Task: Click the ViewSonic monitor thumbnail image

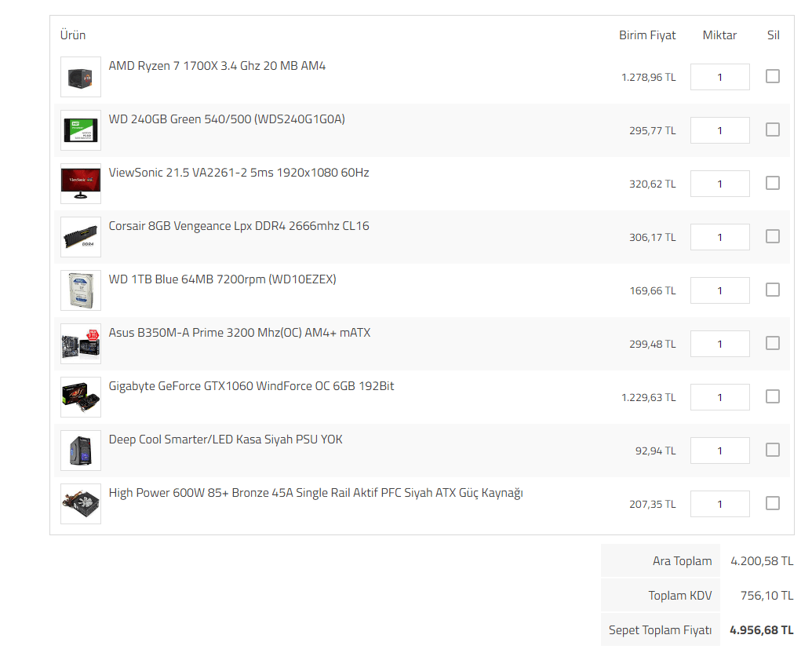Action: [81, 184]
